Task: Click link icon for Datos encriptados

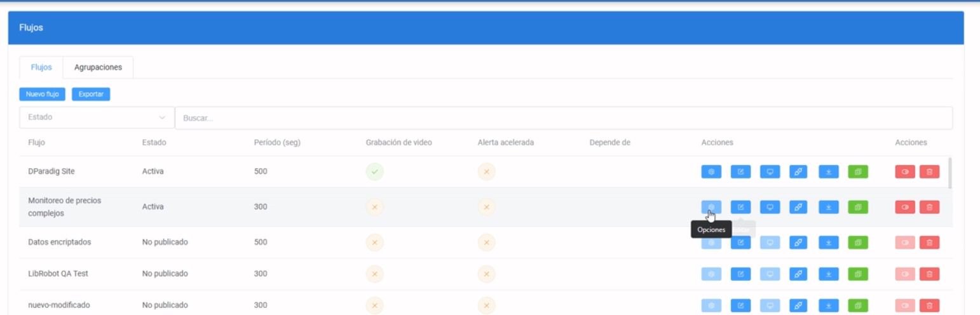Action: click(799, 243)
